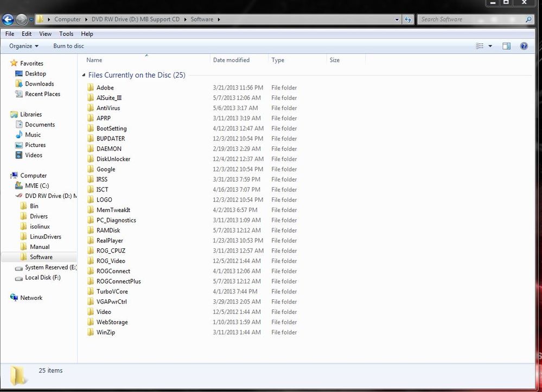
Task: Click in the Search Software field
Action: click(471, 20)
